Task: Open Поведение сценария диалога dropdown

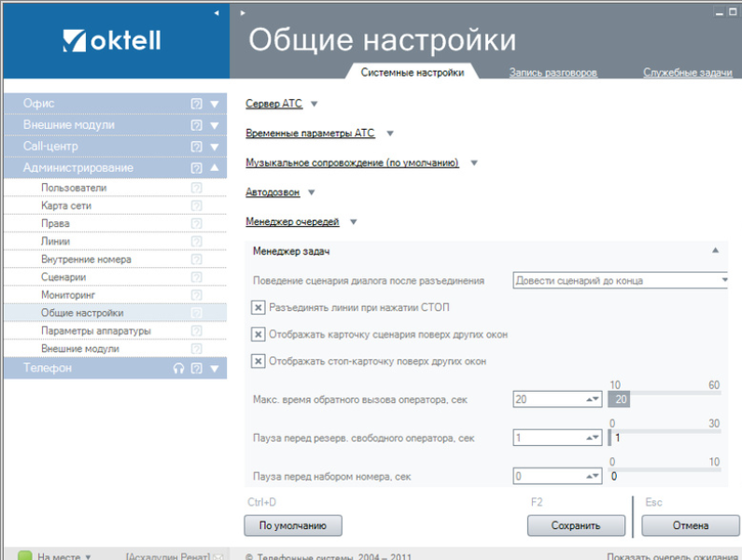Action: click(x=621, y=280)
